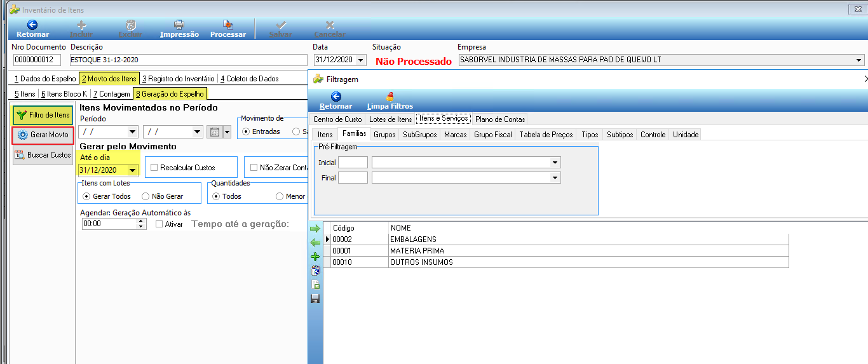Open dropdown arrow beside calendar icon
This screenshot has height=364, width=868.
click(x=227, y=132)
